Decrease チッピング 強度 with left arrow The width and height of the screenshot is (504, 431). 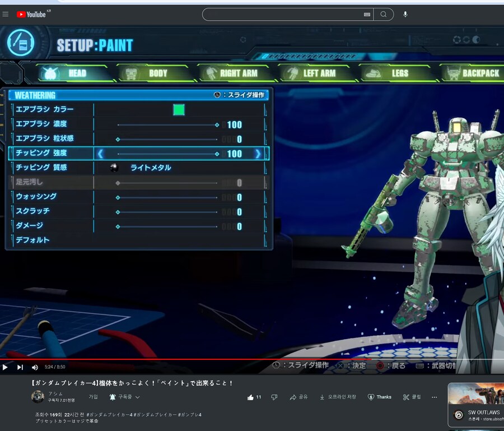coord(100,154)
